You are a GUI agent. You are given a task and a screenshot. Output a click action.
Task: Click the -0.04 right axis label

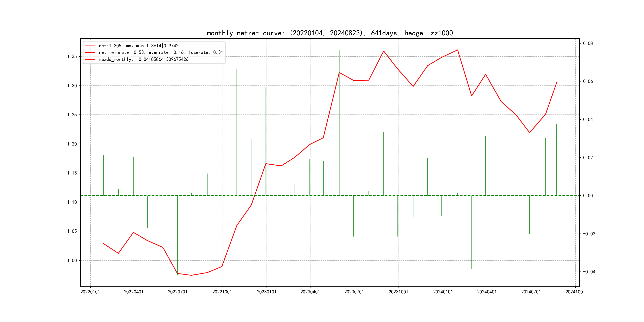click(589, 272)
